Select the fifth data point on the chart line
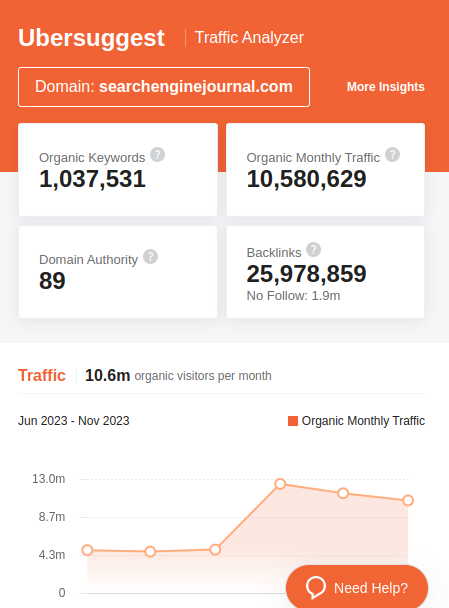This screenshot has width=449, height=608. tap(343, 493)
